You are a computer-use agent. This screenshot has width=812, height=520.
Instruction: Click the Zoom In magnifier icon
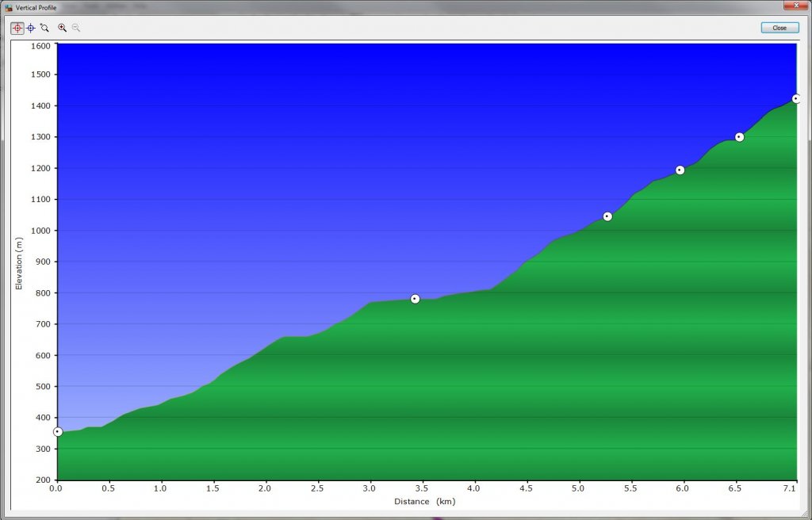click(62, 27)
